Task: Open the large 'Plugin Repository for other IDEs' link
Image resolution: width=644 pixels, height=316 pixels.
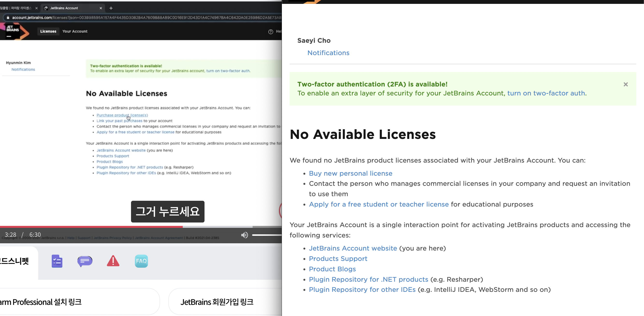Action: point(362,290)
